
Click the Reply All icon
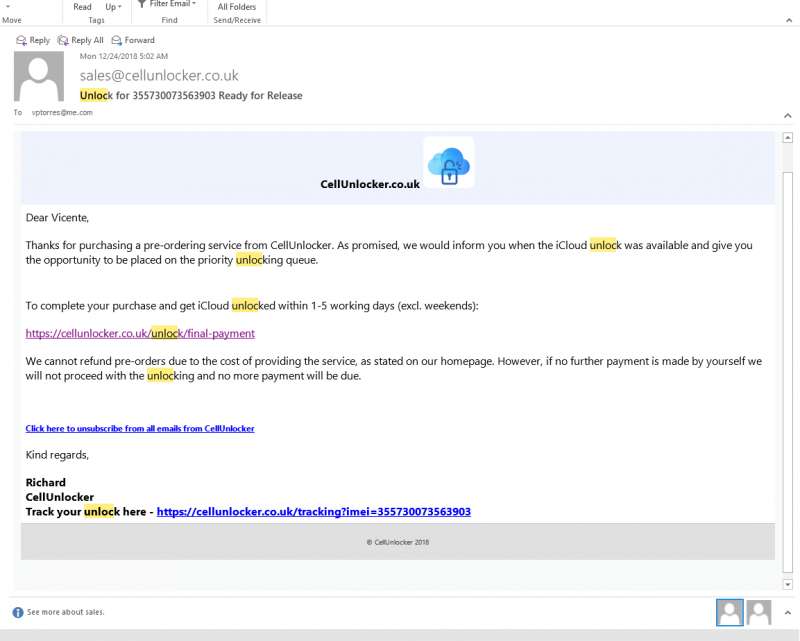pos(62,40)
